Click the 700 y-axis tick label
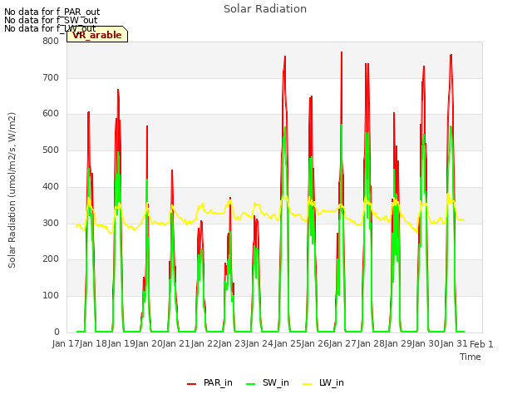532x399 pixels. pos(51,77)
